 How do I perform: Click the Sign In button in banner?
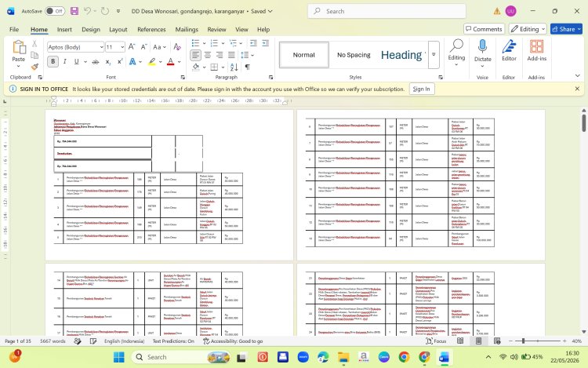point(422,89)
